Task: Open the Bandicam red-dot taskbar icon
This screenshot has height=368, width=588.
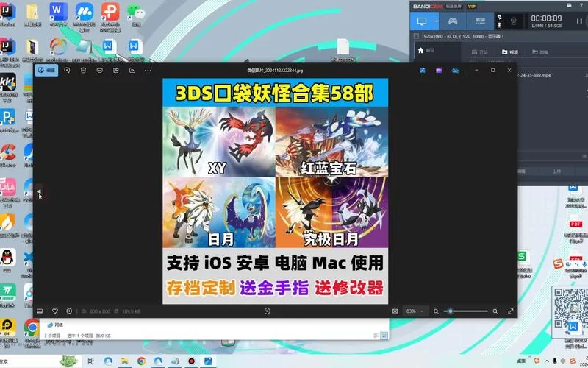Action: [192, 361]
